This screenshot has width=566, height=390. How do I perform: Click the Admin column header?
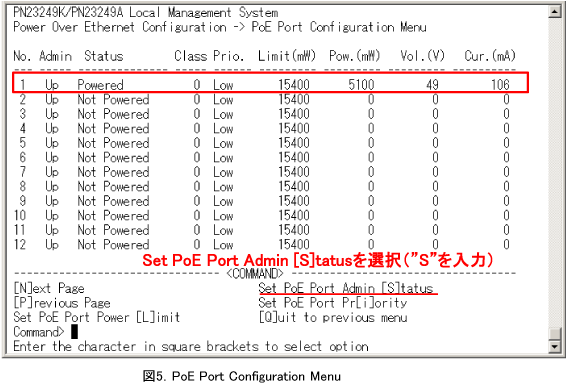click(55, 56)
